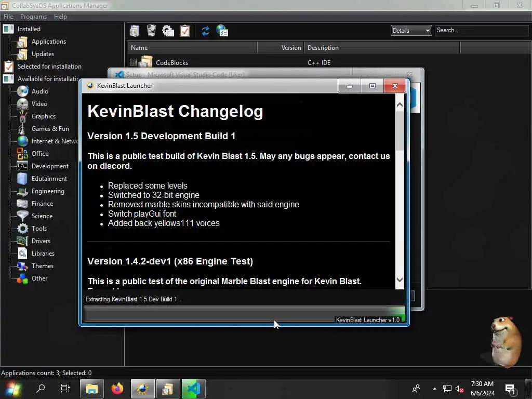Launch Firefox from the taskbar
The height and width of the screenshot is (399, 532).
pyautogui.click(x=117, y=389)
